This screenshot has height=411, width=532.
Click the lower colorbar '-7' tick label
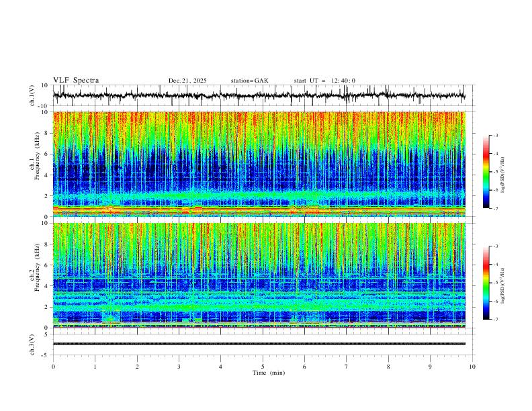[x=495, y=319]
